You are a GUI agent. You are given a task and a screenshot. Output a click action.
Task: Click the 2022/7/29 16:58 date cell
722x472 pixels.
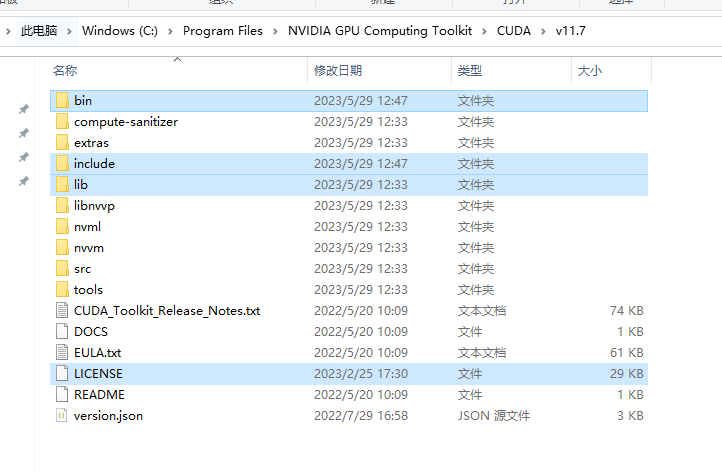click(x=361, y=416)
